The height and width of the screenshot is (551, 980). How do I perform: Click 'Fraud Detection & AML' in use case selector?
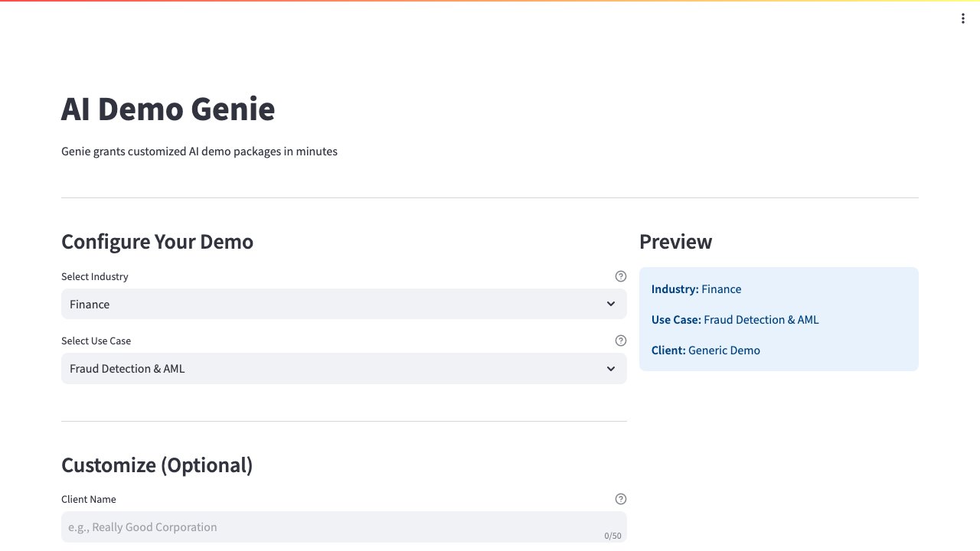pyautogui.click(x=127, y=369)
